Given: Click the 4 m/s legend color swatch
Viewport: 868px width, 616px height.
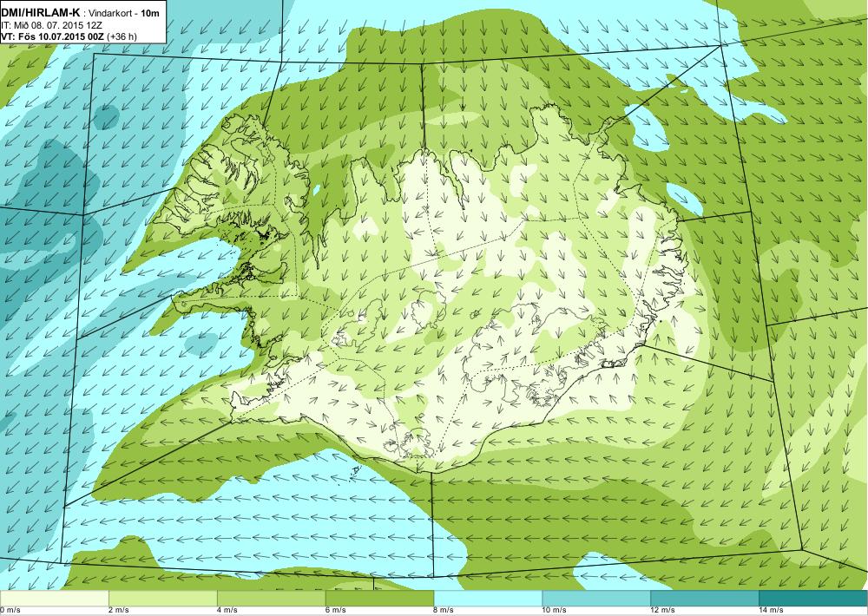Looking at the screenshot, I should [271, 599].
